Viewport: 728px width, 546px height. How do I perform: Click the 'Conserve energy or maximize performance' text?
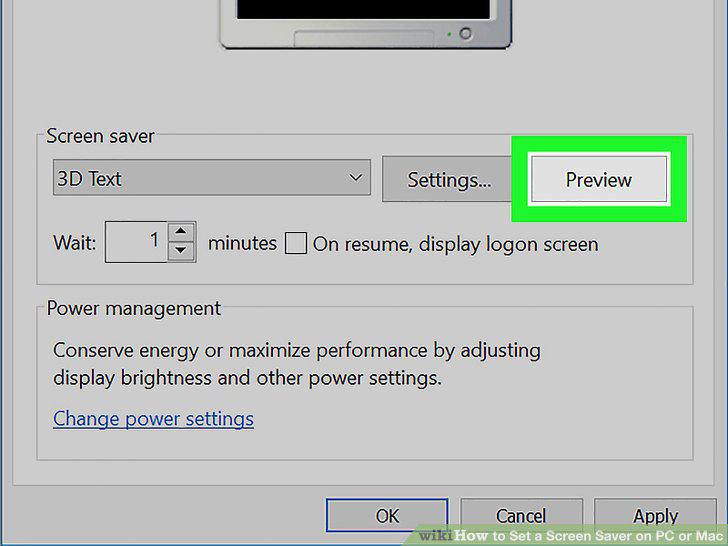click(x=297, y=364)
